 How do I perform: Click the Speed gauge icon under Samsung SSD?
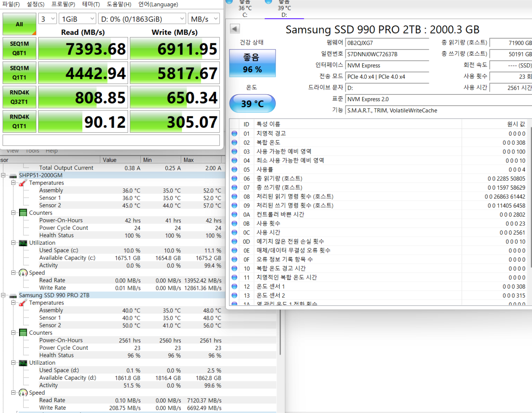pos(23,393)
